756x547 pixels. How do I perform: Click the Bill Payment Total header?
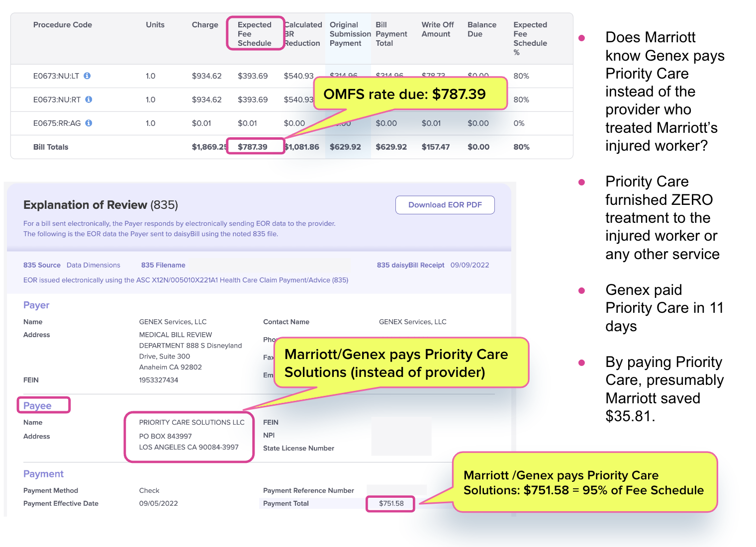click(391, 34)
